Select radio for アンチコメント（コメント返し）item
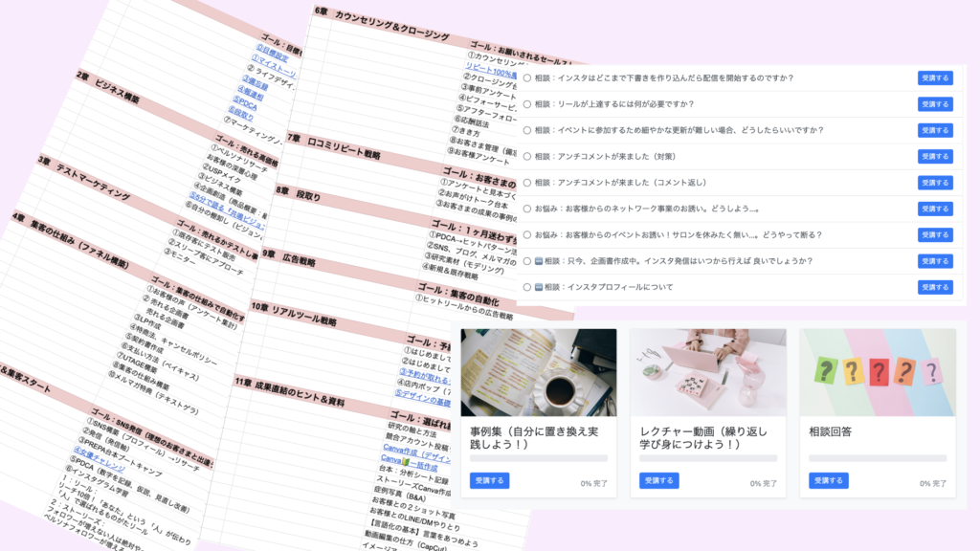The height and width of the screenshot is (551, 980). click(527, 183)
